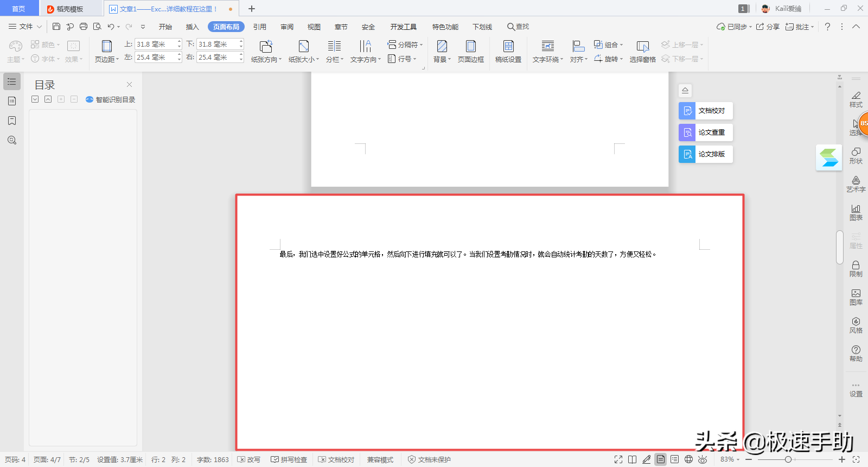Image resolution: width=868 pixels, height=467 pixels.
Task: Open the find-and-replace magnifier in left sidebar
Action: (x=12, y=140)
